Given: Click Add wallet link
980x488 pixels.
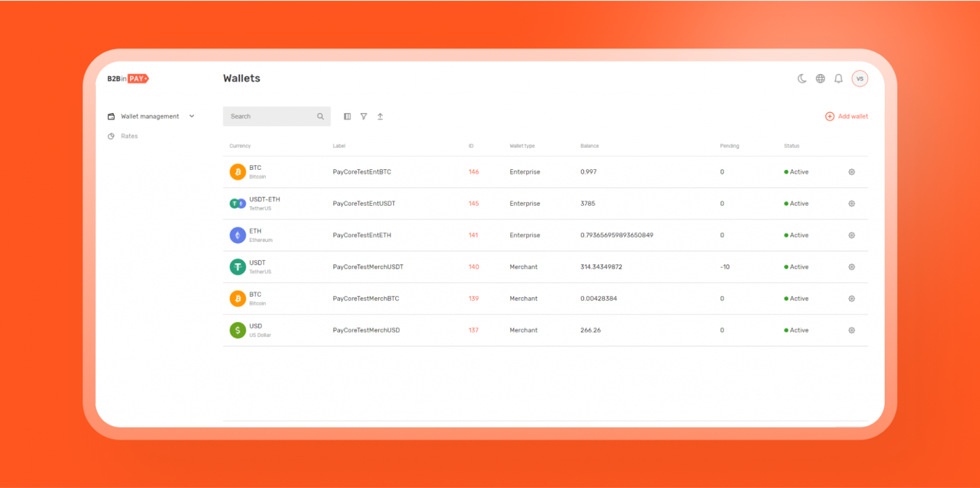Looking at the screenshot, I should [853, 116].
